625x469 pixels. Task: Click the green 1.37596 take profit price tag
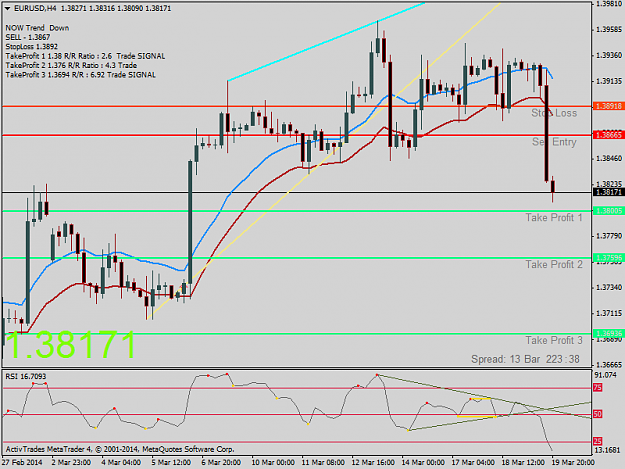(x=608, y=258)
